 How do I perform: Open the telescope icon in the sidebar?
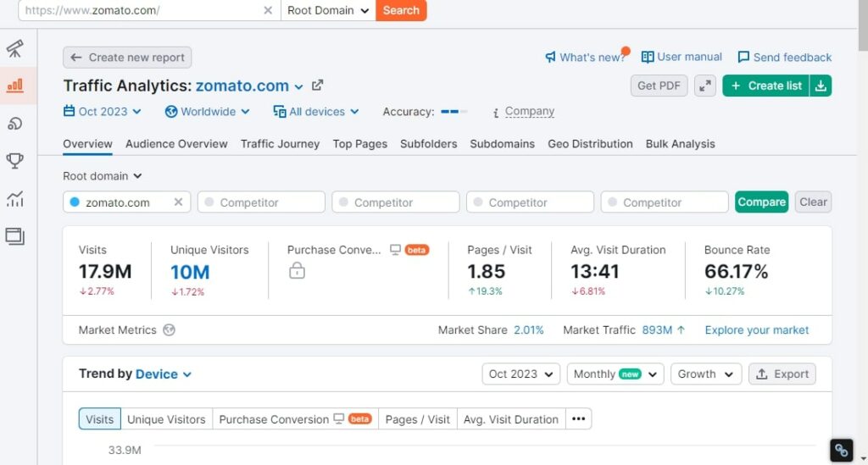pyautogui.click(x=15, y=48)
